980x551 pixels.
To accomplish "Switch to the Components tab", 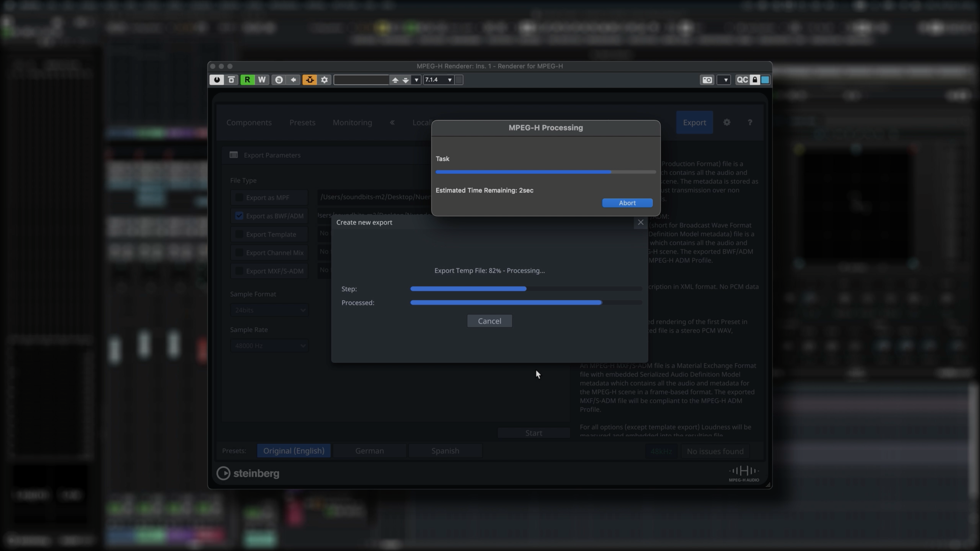I will pos(249,123).
